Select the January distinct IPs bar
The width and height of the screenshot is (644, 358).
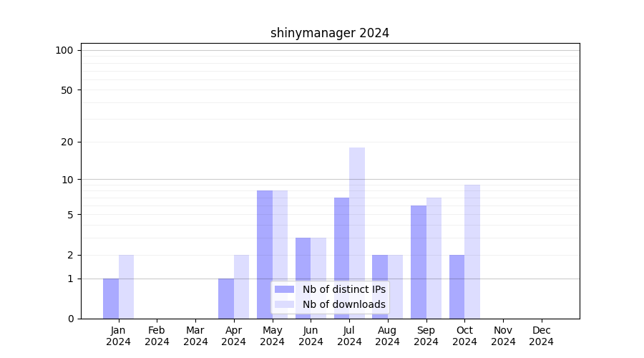(x=111, y=299)
